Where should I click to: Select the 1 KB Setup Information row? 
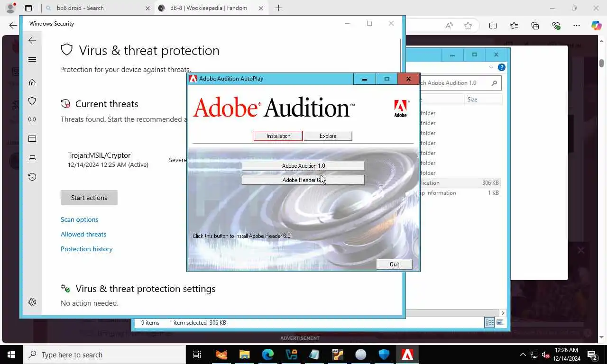click(x=460, y=193)
